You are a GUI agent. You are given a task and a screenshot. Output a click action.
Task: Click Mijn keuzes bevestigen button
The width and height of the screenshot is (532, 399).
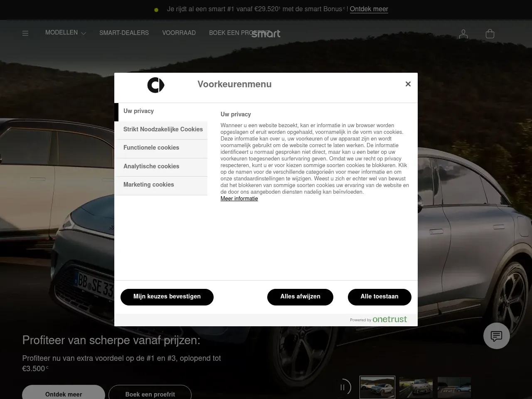pyautogui.click(x=167, y=297)
